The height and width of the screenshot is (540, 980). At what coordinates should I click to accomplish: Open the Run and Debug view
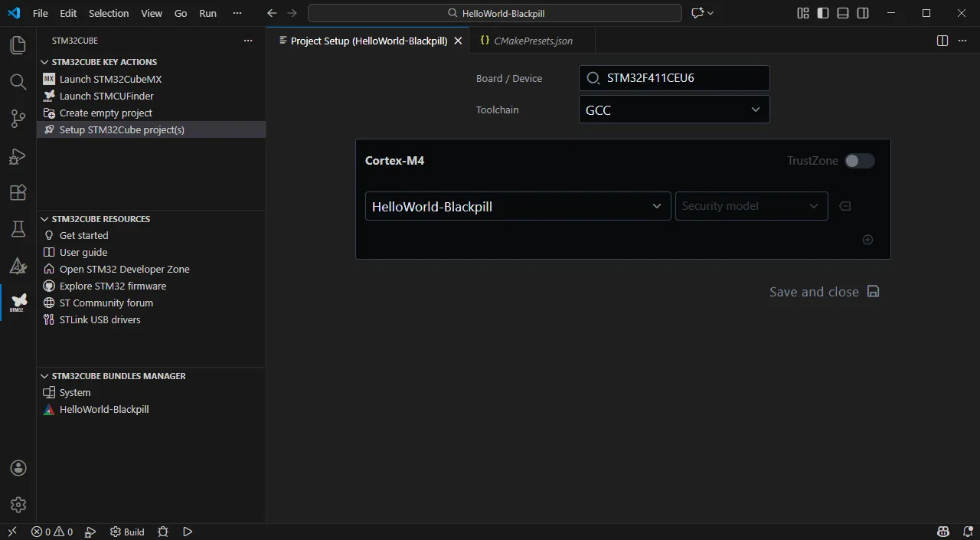point(18,156)
